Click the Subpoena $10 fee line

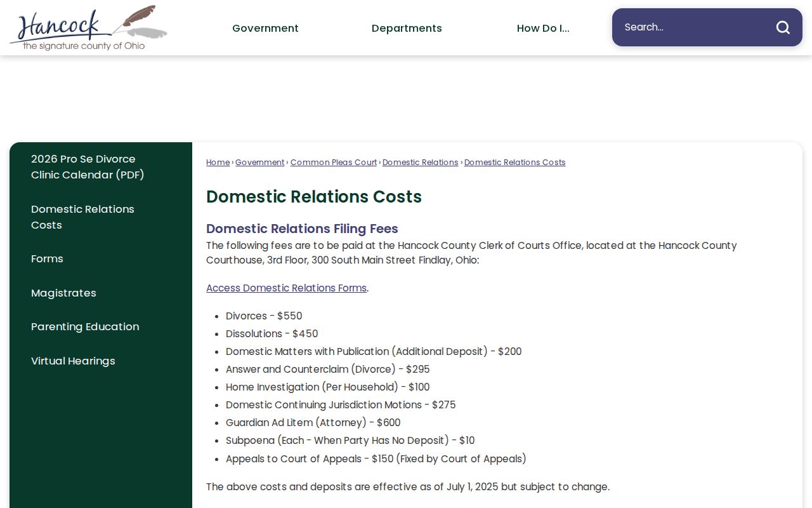(350, 440)
